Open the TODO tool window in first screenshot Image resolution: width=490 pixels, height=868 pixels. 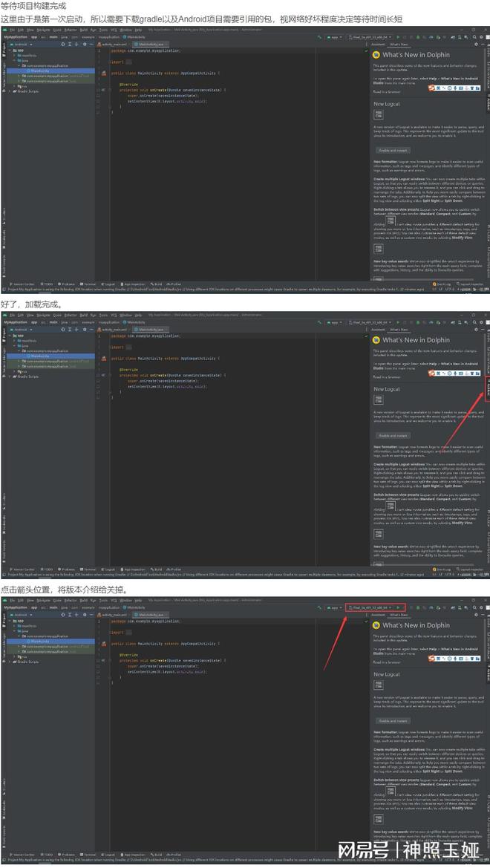48,284
